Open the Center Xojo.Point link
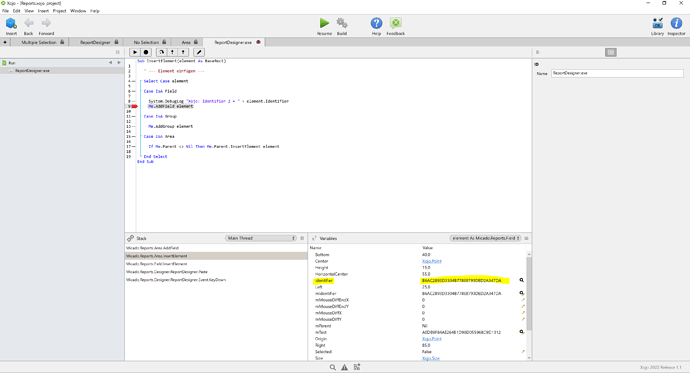The width and height of the screenshot is (690, 373). click(431, 261)
